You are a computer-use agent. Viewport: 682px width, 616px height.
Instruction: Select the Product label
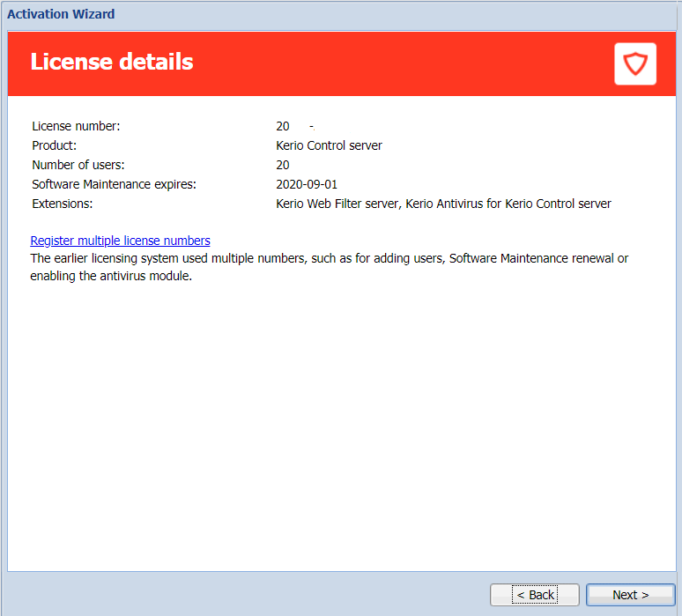55,145
